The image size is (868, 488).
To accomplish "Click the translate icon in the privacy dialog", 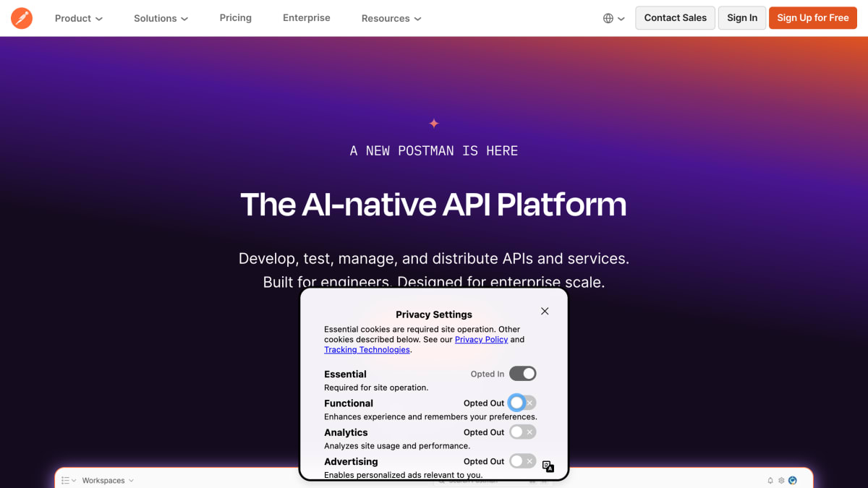I will [x=548, y=466].
